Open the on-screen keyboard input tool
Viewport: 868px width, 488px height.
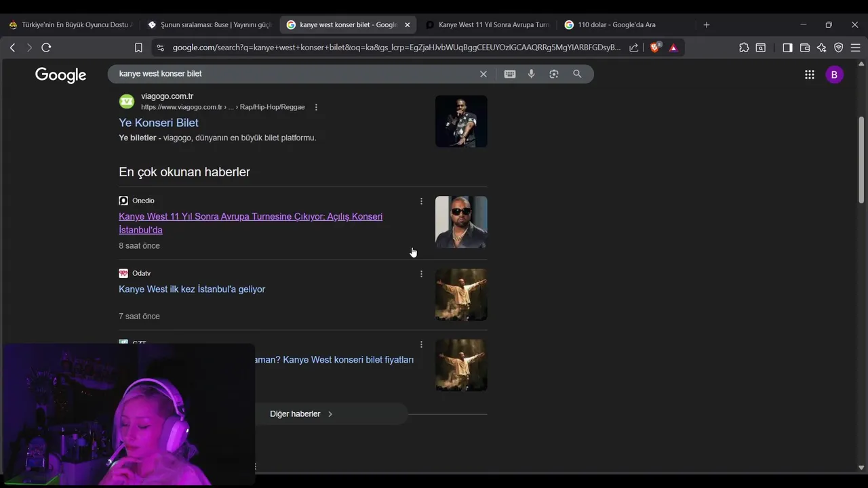(510, 74)
